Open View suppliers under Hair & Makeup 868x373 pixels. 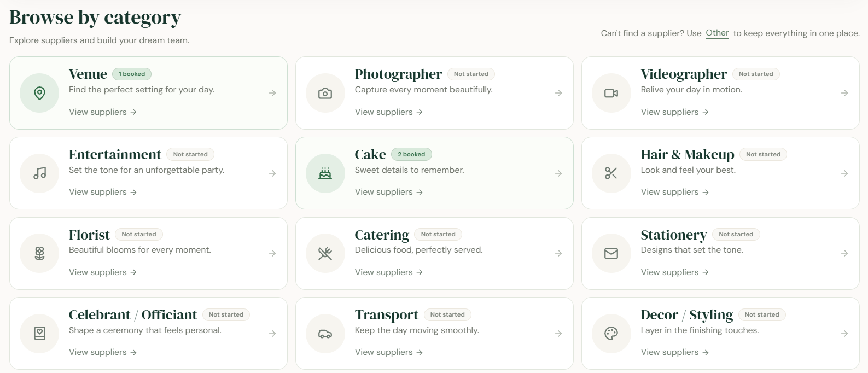click(x=675, y=192)
